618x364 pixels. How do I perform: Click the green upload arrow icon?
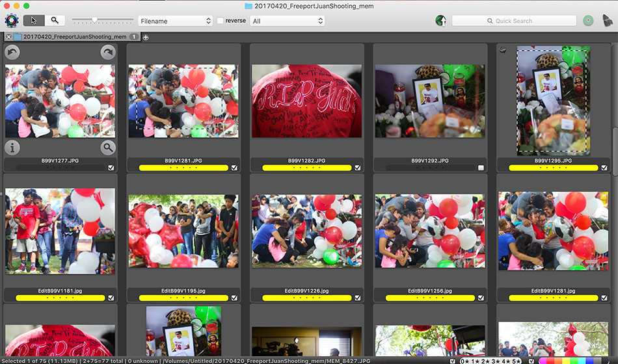(440, 21)
